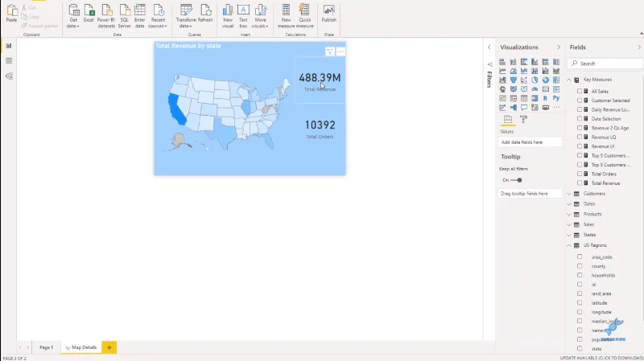644x361 pixels.
Task: Check the Date Selection measure checkbox
Action: coord(580,118)
